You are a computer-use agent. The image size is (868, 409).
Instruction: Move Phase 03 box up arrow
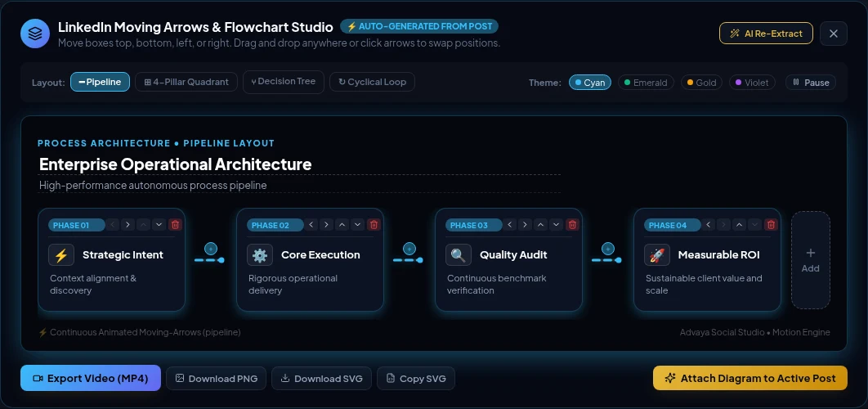coord(541,224)
